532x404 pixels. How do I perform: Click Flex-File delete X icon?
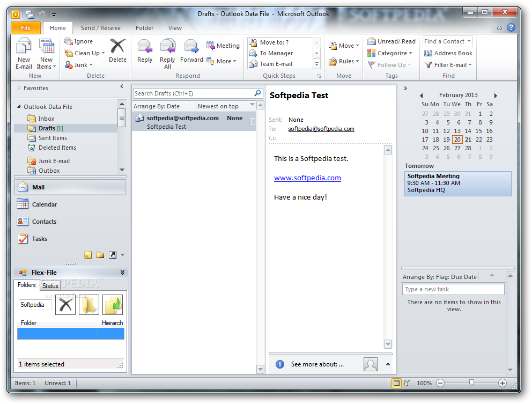pyautogui.click(x=65, y=305)
